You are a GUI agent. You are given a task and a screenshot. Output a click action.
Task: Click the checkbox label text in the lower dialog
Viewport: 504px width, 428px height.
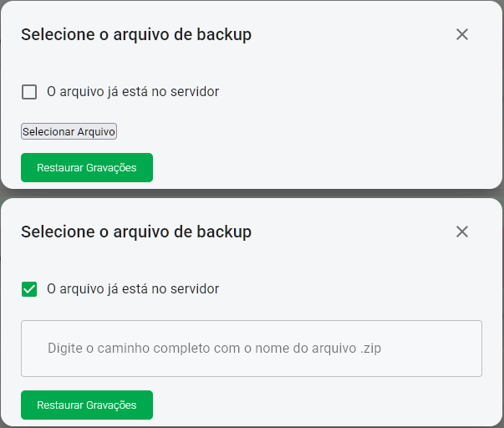coord(133,289)
